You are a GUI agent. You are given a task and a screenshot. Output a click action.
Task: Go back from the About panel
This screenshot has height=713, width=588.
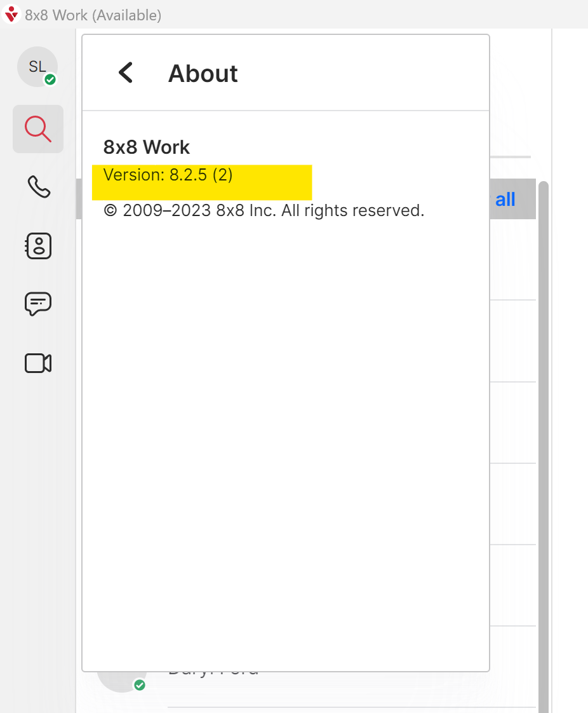126,72
